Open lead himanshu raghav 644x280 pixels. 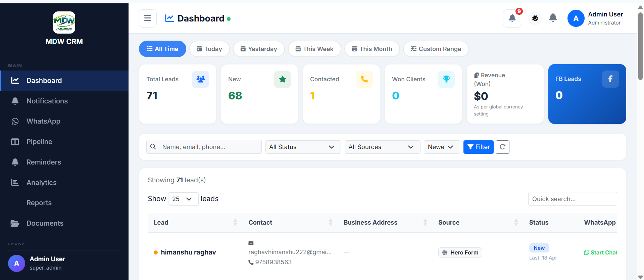point(188,252)
